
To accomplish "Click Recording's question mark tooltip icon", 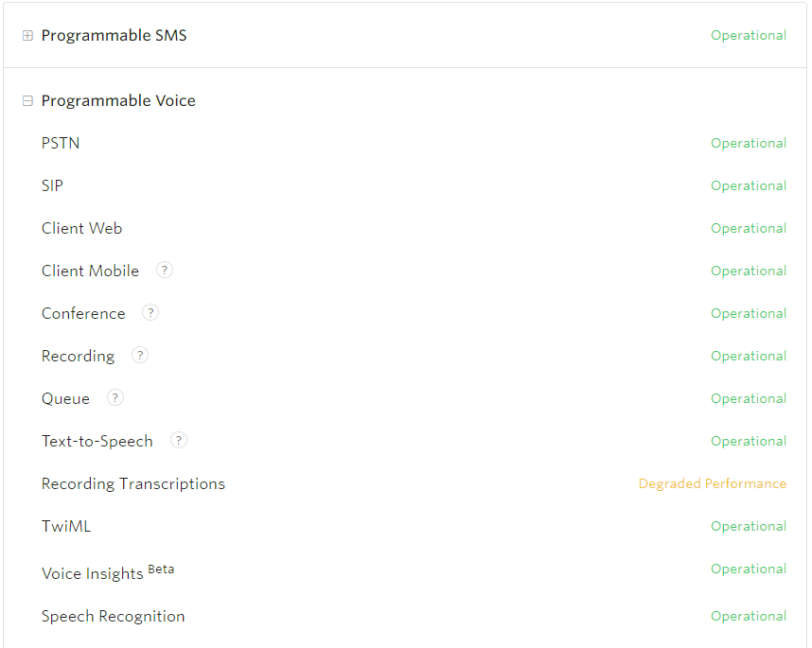I will point(140,355).
